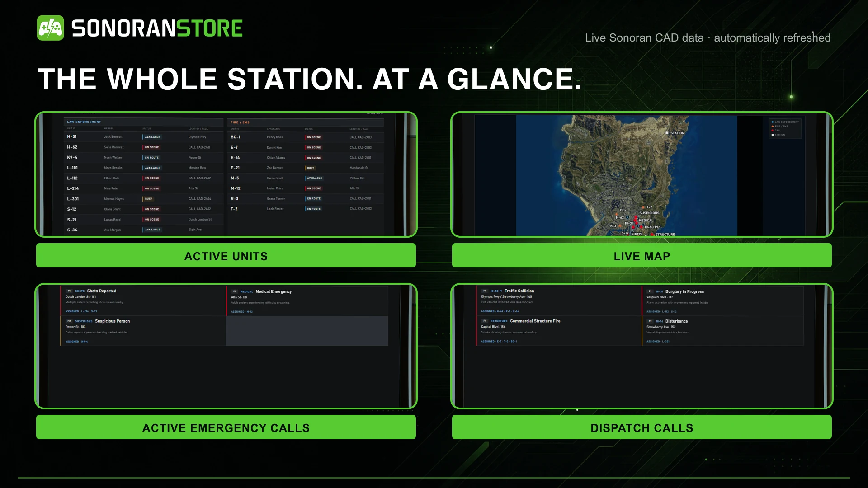Click the AVAILABLE status for L-101
Screen dimensions: 868x488
click(152, 168)
